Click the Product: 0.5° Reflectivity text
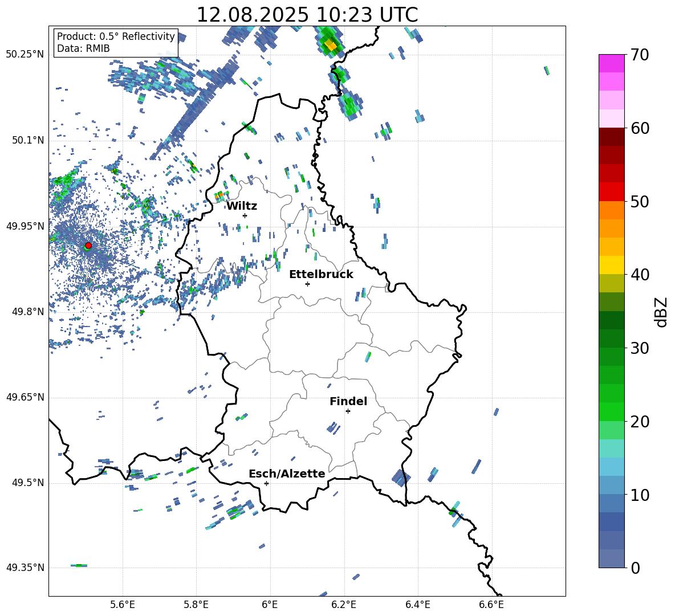Viewport: 675px width, 616px height. 116,36
